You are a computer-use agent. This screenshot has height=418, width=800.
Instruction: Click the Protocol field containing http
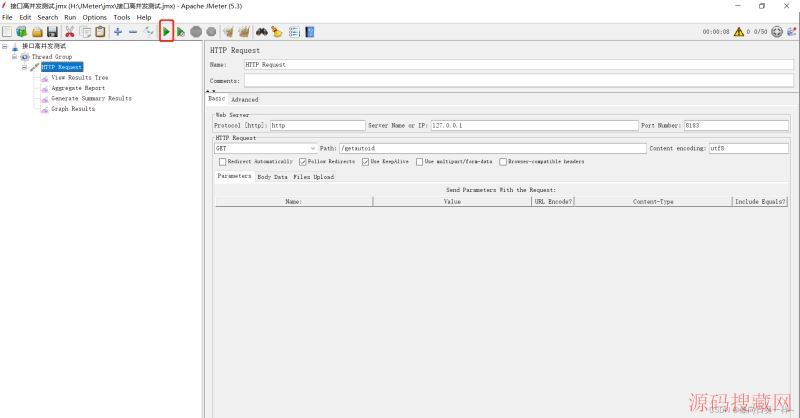317,125
